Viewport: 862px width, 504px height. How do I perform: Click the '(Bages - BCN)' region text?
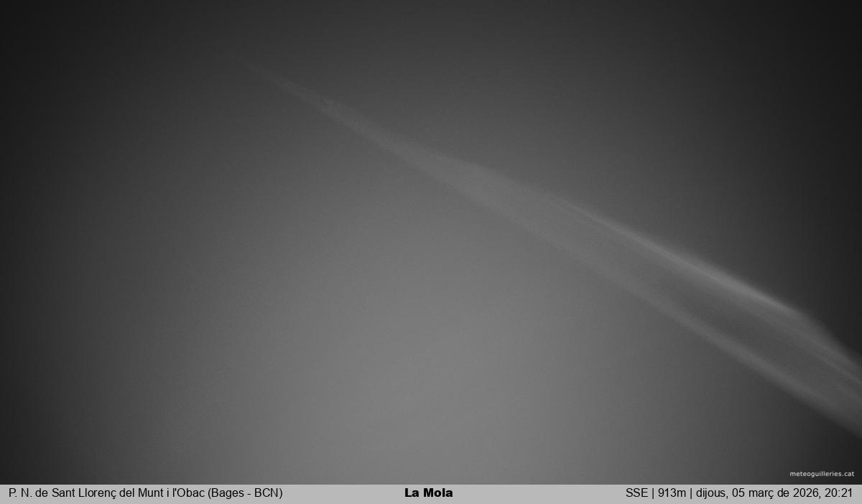245,493
